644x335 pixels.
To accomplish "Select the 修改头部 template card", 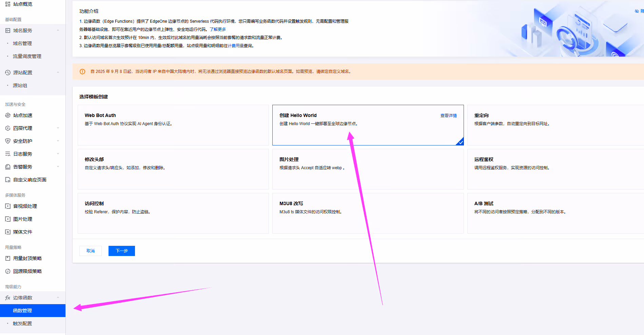I will click(x=173, y=169).
